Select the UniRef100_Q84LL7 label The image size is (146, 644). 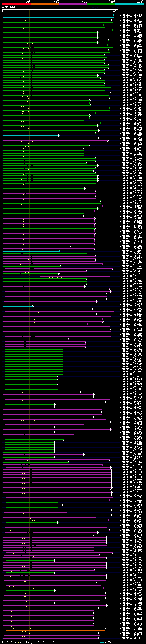[x=131, y=27]
